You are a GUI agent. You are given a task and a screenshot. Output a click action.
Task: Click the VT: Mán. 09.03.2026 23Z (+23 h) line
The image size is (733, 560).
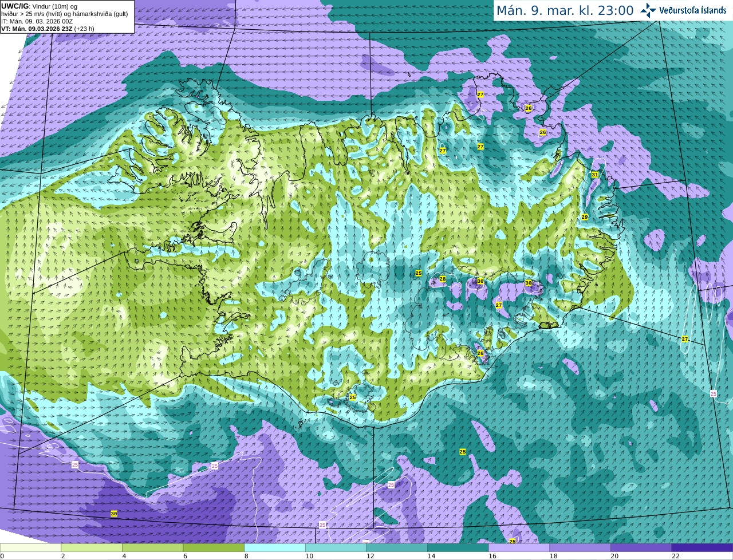click(48, 29)
